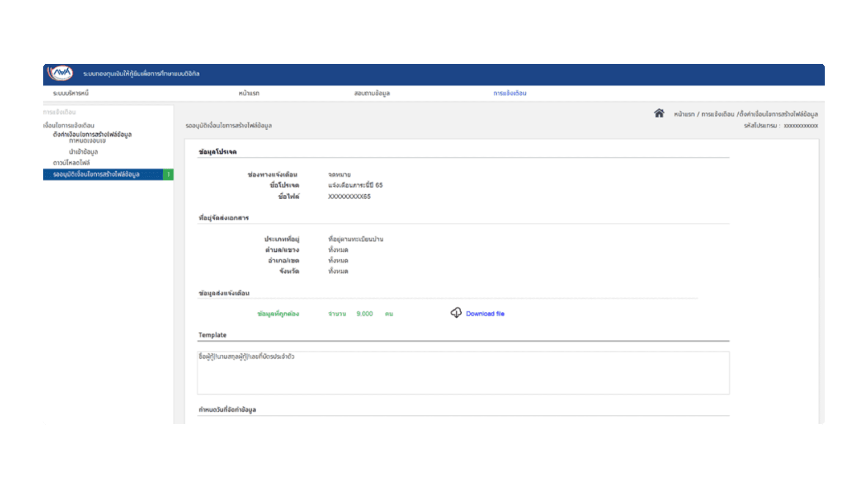Select the highlighted รออนุมัติเงื่อนไขการสร้างไฟล์ข้อมูล item
This screenshot has width=868, height=488.
[x=97, y=174]
